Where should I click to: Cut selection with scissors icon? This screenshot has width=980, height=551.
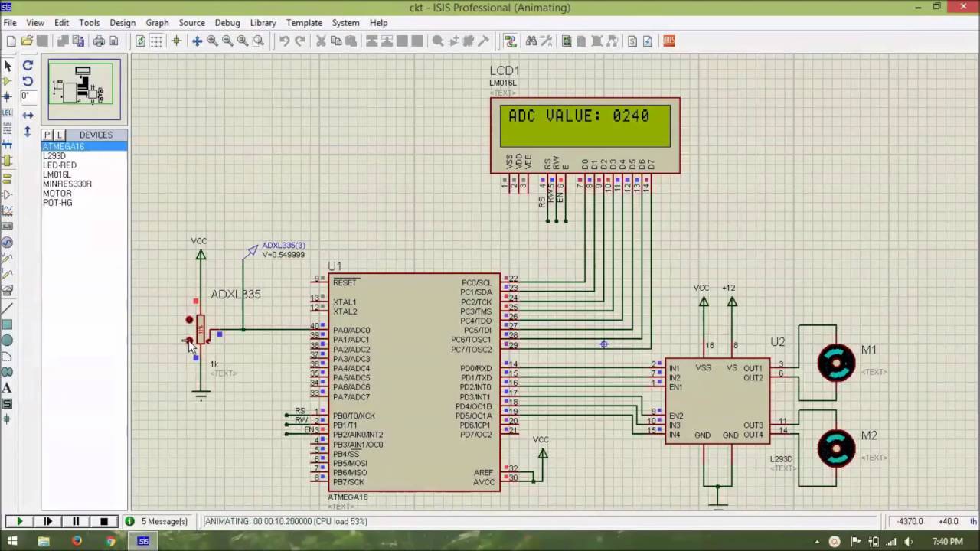(x=321, y=41)
